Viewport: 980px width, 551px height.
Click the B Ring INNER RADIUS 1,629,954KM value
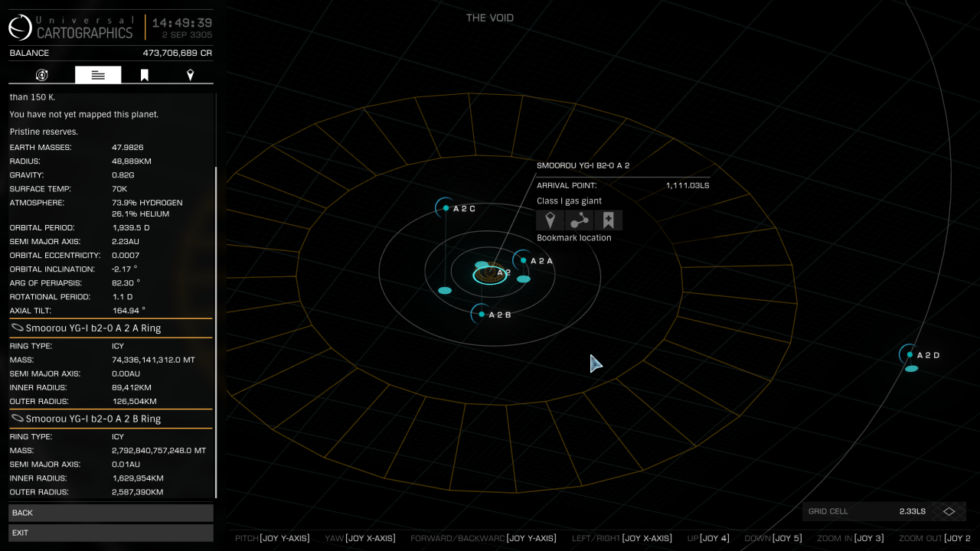click(x=138, y=478)
